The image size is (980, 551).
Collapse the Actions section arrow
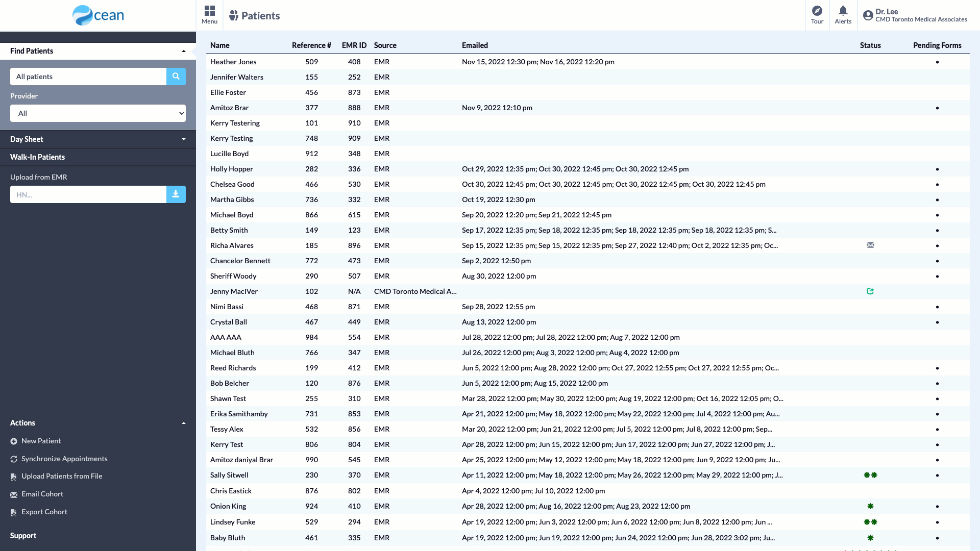[184, 423]
